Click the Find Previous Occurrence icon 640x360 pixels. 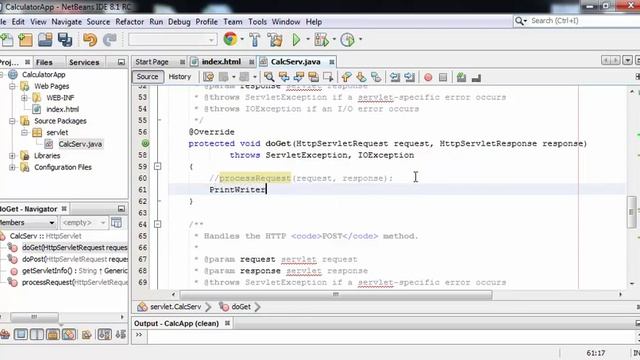(x=284, y=77)
